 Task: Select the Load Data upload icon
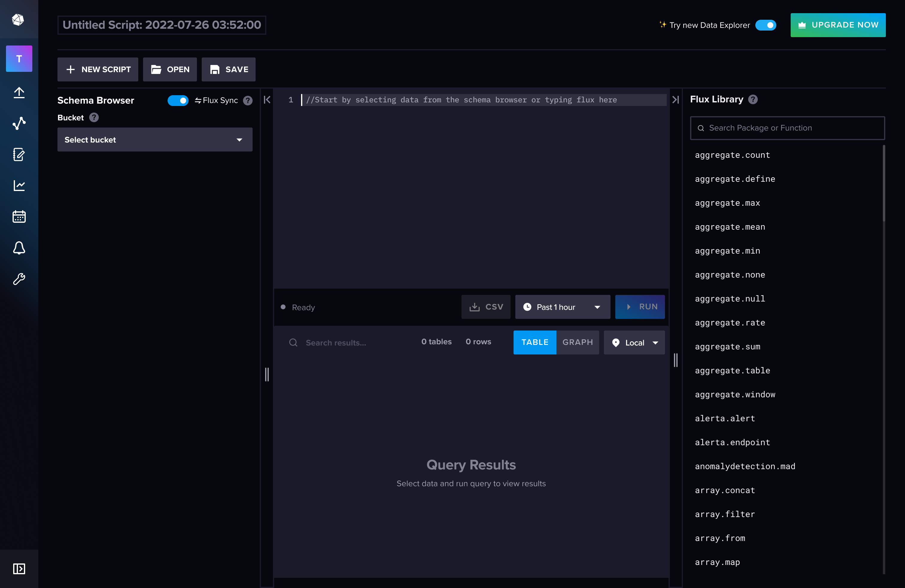pos(19,93)
